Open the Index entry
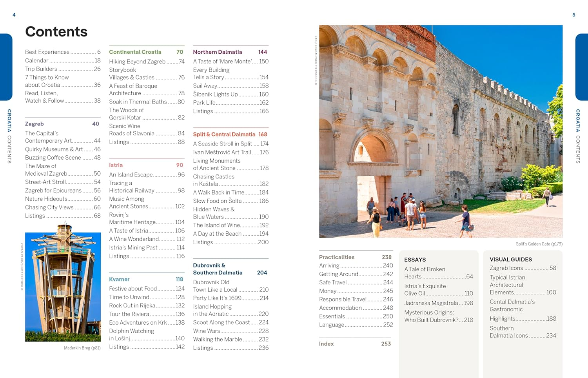The image size is (588, 378). pyautogui.click(x=326, y=343)
